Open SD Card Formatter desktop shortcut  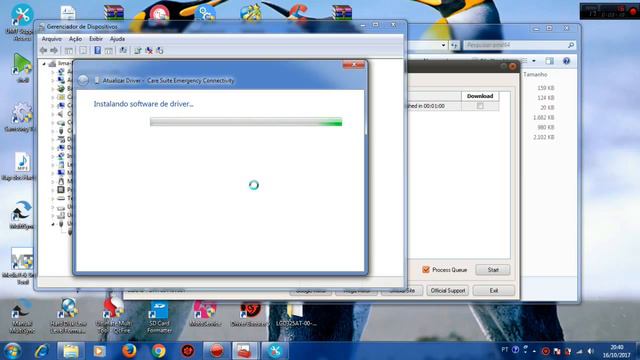[159, 318]
